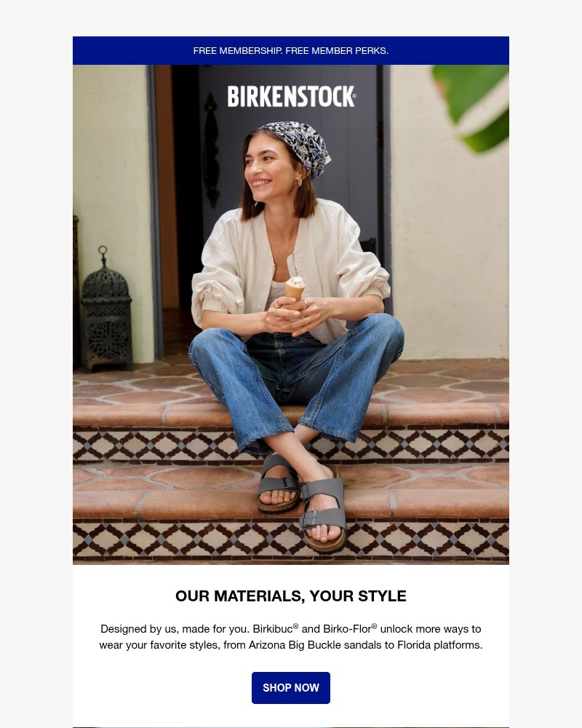
Task: Click the black metal lantern by the door
Action: pos(105,309)
